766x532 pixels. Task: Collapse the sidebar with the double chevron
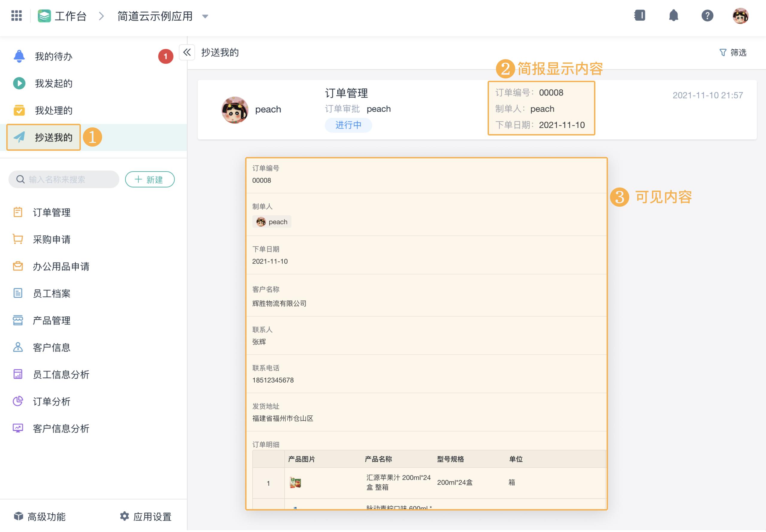[187, 52]
